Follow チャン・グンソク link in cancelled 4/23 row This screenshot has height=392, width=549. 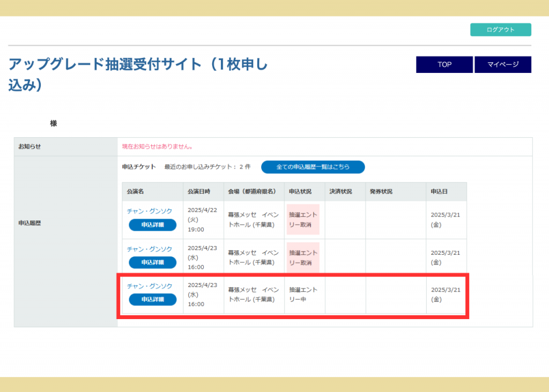(150, 249)
